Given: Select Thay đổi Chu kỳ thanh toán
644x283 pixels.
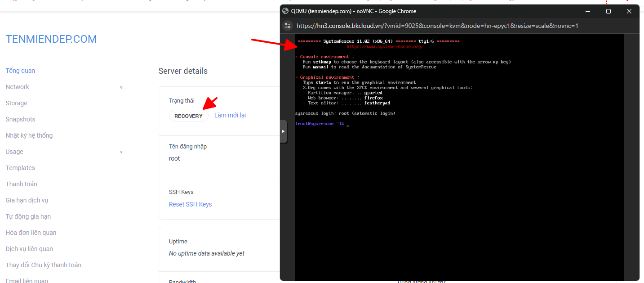Looking at the screenshot, I should (44, 265).
